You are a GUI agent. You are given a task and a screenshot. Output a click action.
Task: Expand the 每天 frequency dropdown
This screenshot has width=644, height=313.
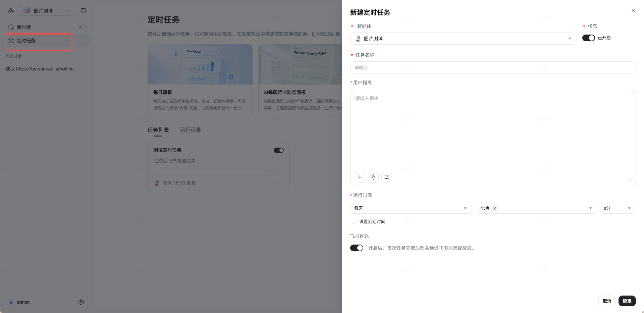pos(411,208)
